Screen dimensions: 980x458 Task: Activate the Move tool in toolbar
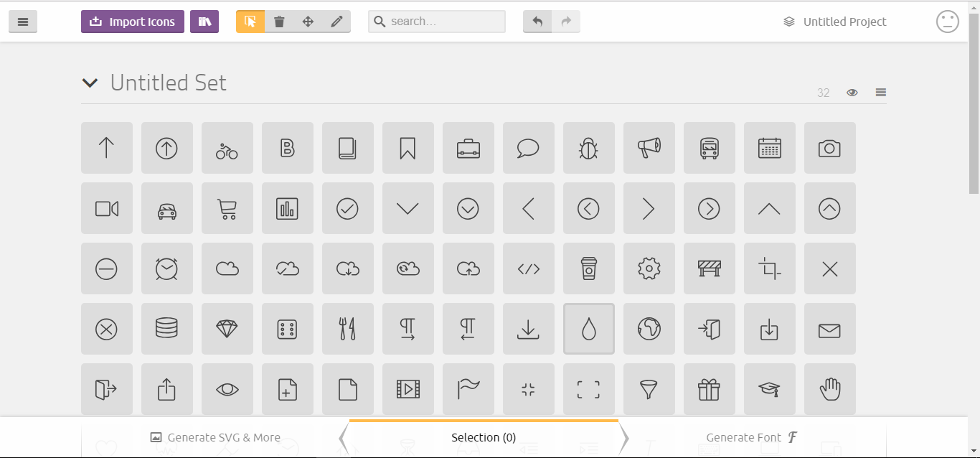tap(308, 22)
